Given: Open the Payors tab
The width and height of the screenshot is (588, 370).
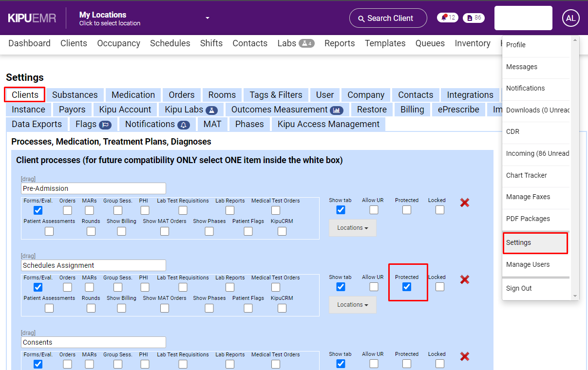Looking at the screenshot, I should pos(72,110).
